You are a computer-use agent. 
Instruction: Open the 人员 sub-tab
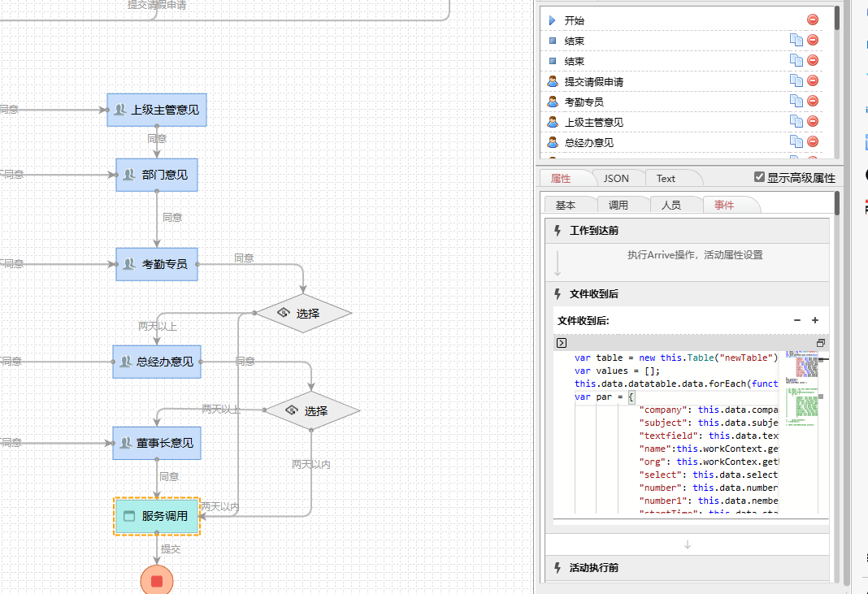click(671, 205)
